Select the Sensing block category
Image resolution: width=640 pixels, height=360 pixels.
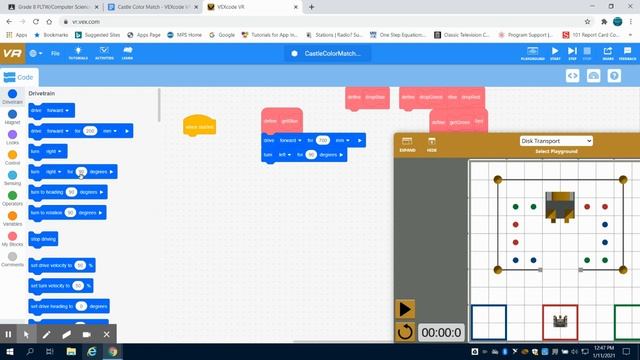tap(12, 178)
